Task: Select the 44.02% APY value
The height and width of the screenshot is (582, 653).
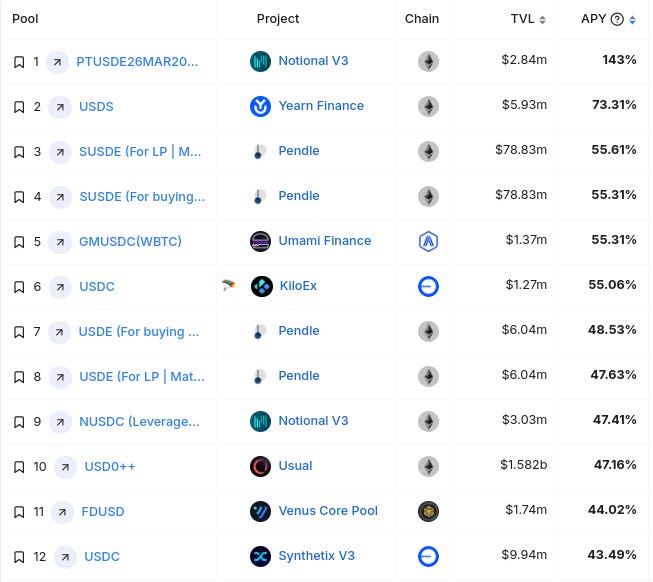Action: point(612,510)
